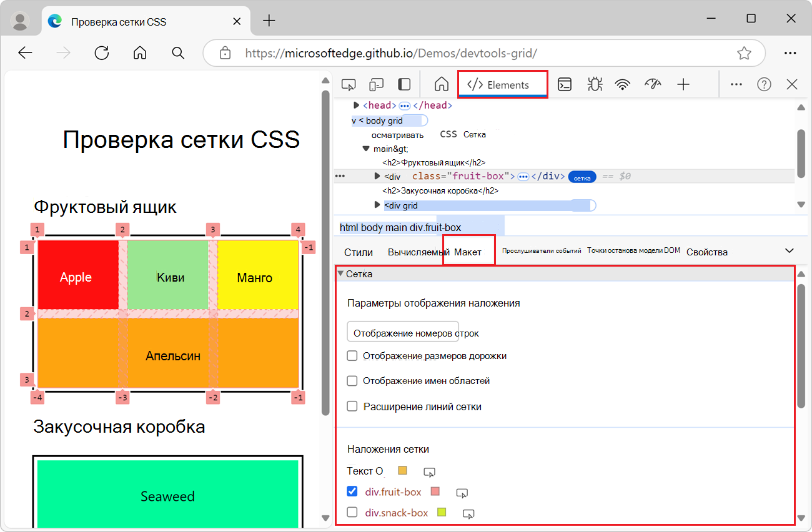The height and width of the screenshot is (532, 812).
Task: Collapse the 'Сетка' section
Action: pyautogui.click(x=341, y=273)
